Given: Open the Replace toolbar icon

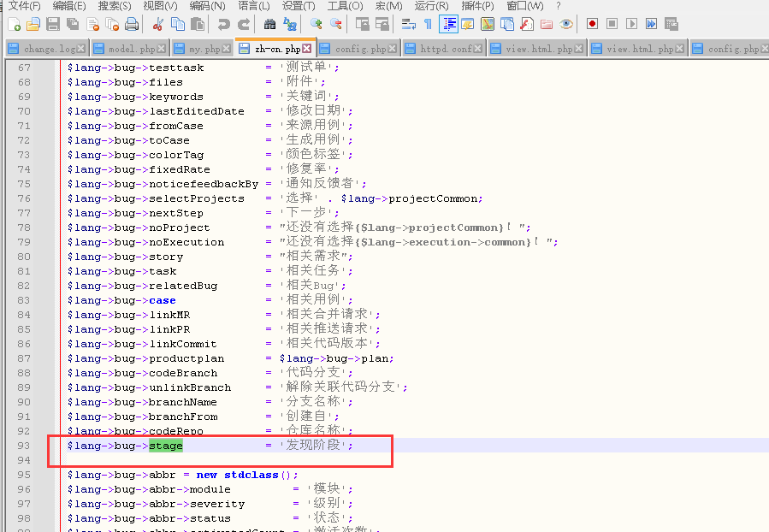Looking at the screenshot, I should (290, 24).
